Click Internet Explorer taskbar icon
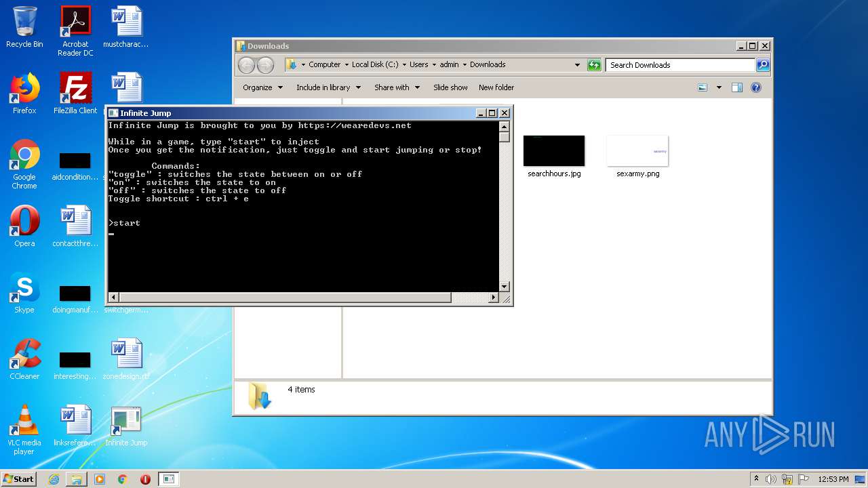The image size is (868, 488). coord(54,479)
